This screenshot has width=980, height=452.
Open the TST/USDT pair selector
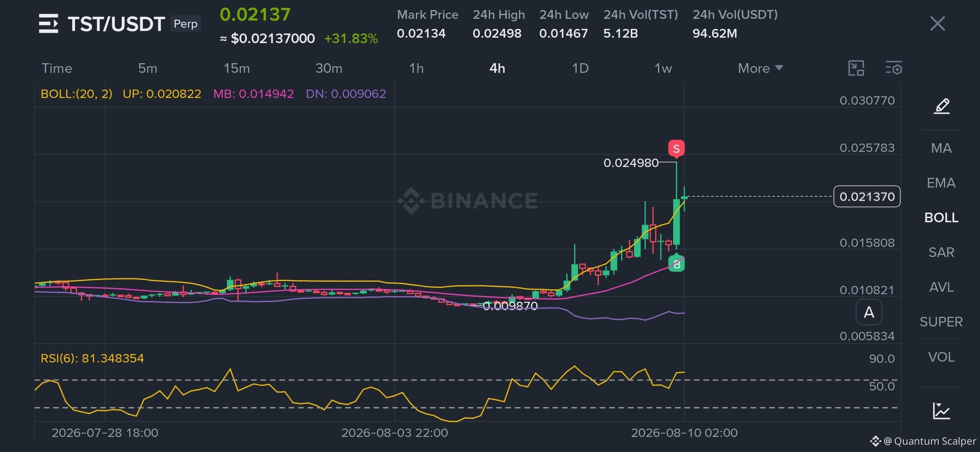tap(116, 24)
